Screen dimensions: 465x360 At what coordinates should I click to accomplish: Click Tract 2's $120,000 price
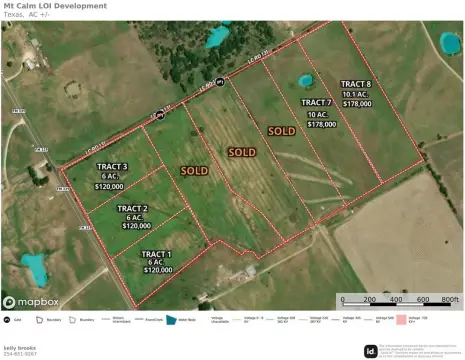tap(137, 226)
